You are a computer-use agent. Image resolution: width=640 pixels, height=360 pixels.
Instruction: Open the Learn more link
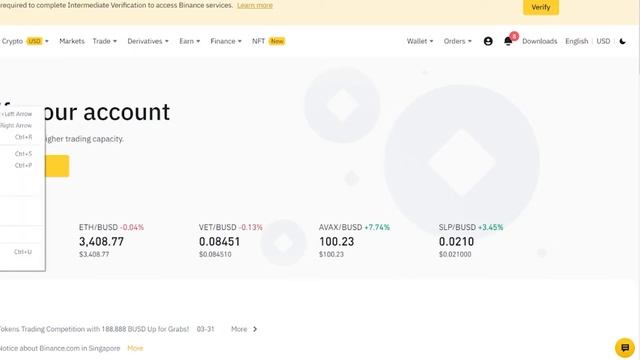click(255, 5)
